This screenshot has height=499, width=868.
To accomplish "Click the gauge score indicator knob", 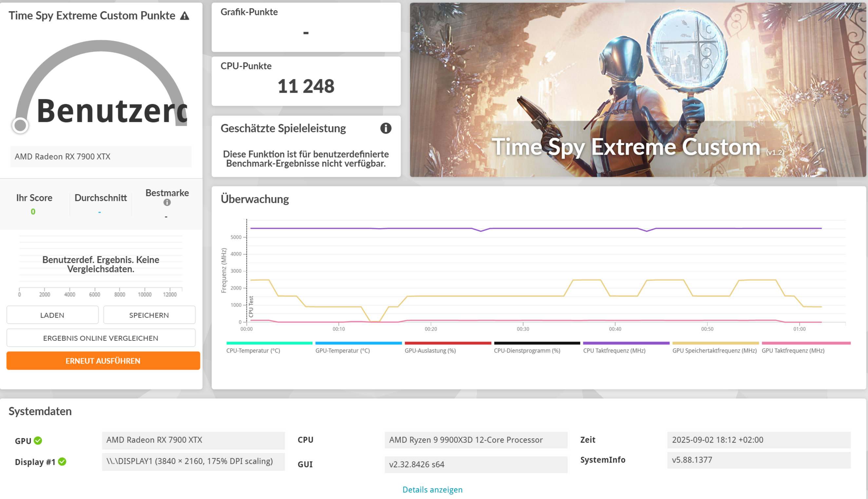I will pyautogui.click(x=20, y=125).
